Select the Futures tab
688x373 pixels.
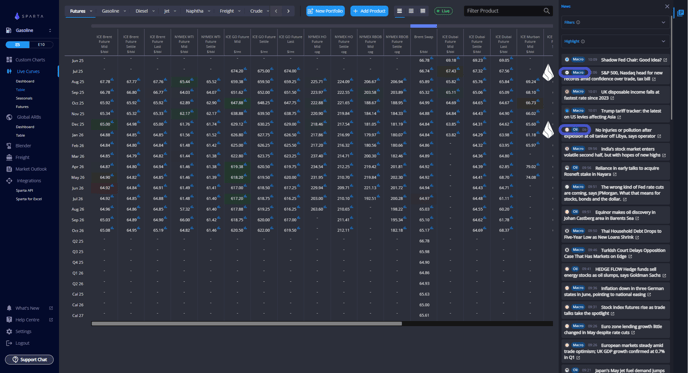click(78, 11)
